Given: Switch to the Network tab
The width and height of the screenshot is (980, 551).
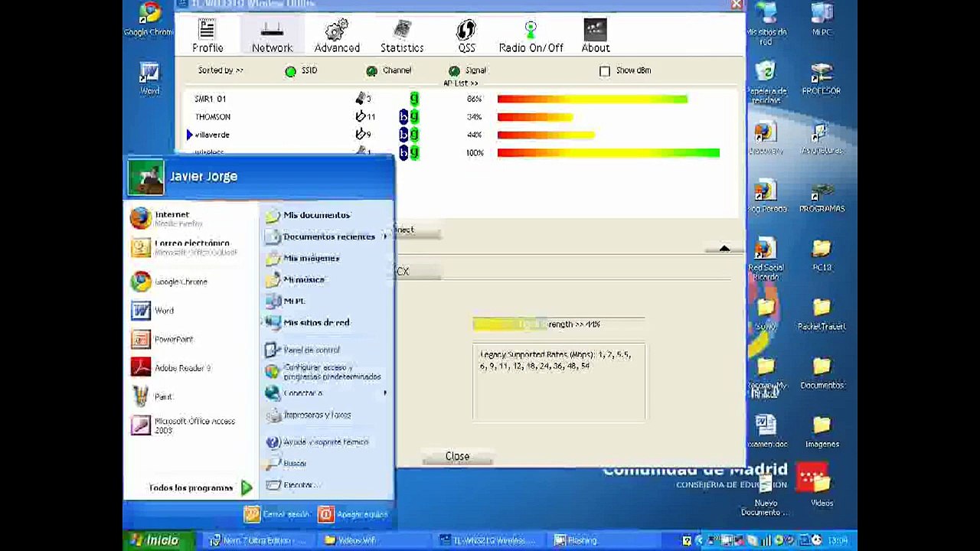Looking at the screenshot, I should (x=273, y=37).
